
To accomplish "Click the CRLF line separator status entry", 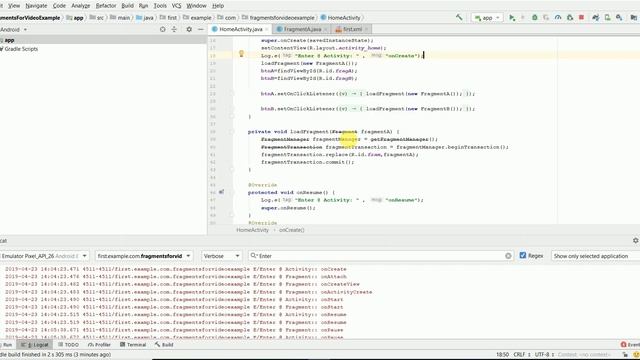I will (x=521, y=355).
